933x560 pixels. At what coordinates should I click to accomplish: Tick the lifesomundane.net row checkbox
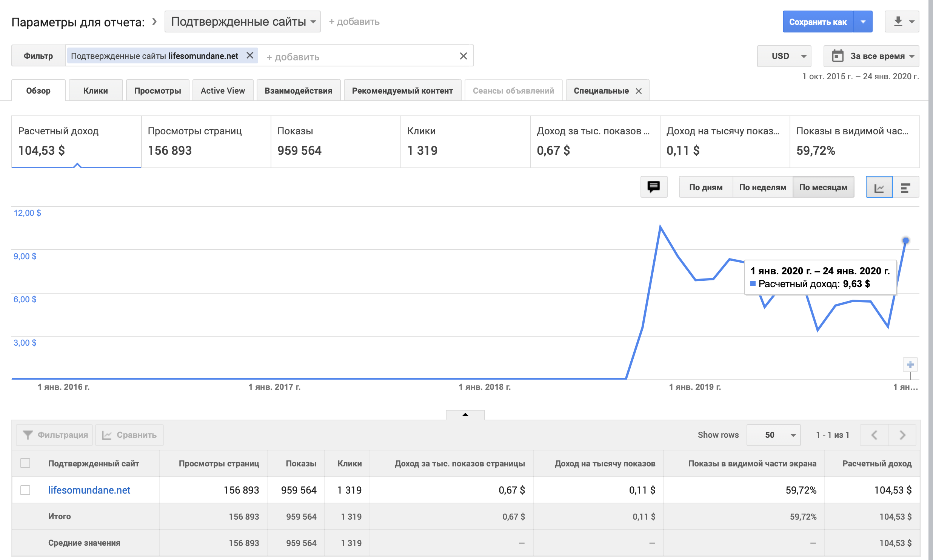tap(25, 490)
